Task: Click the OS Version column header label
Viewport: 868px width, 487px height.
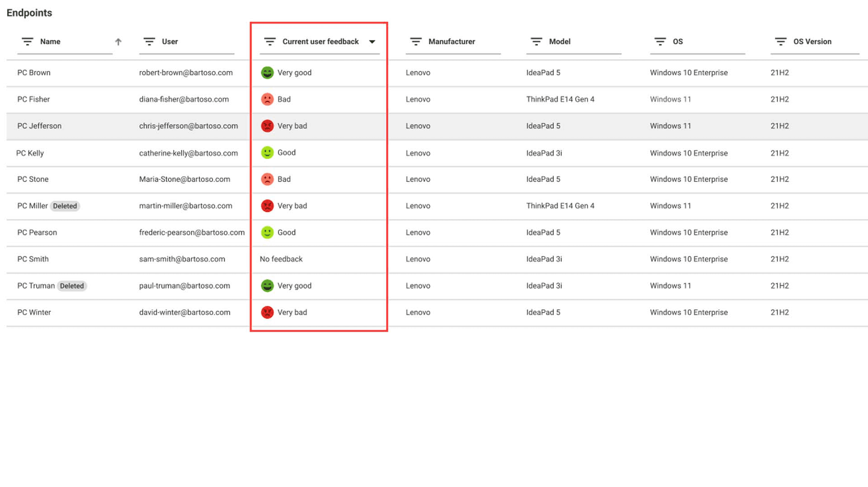Action: point(812,42)
